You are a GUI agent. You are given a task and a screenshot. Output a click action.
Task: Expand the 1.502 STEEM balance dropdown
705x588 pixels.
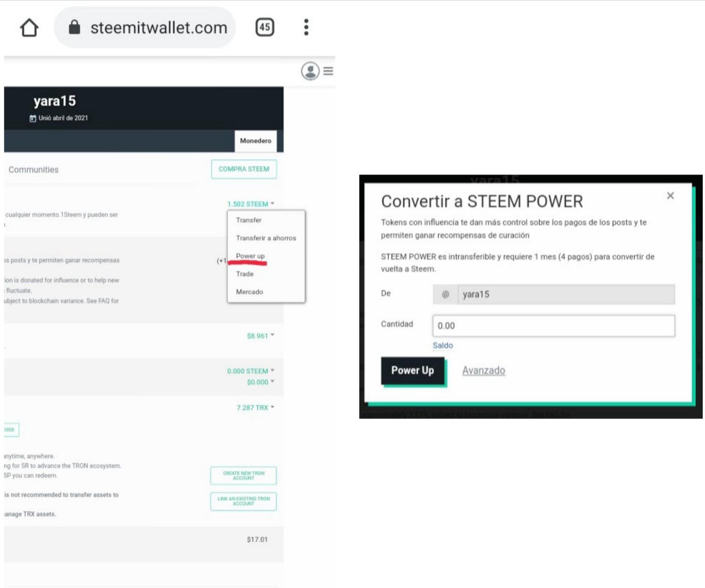251,204
